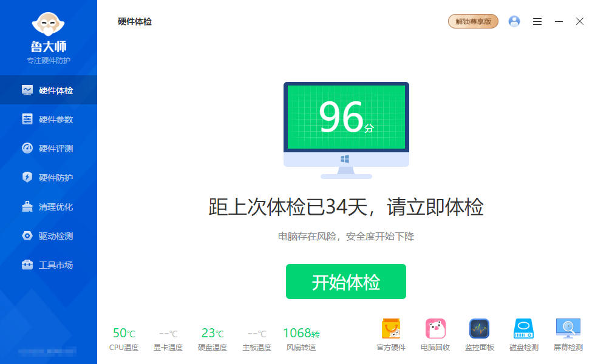
Task: Click the 硬件体检 monitor icon in sidebar
Action: [27, 90]
